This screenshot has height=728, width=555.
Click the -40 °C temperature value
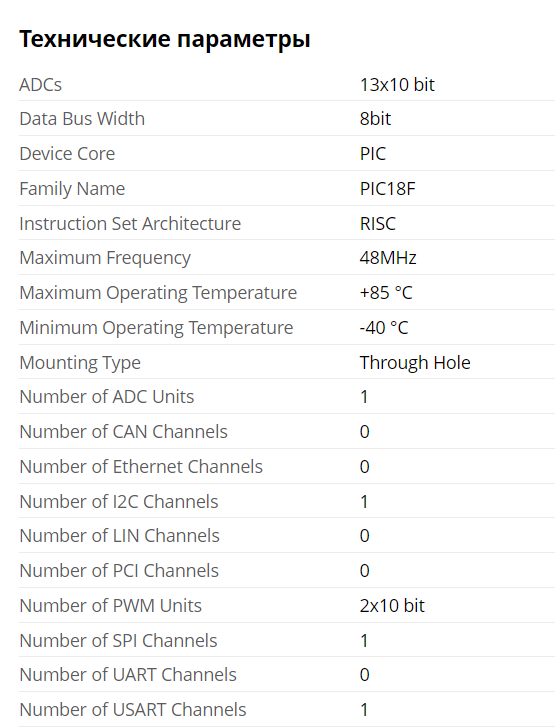(x=384, y=328)
